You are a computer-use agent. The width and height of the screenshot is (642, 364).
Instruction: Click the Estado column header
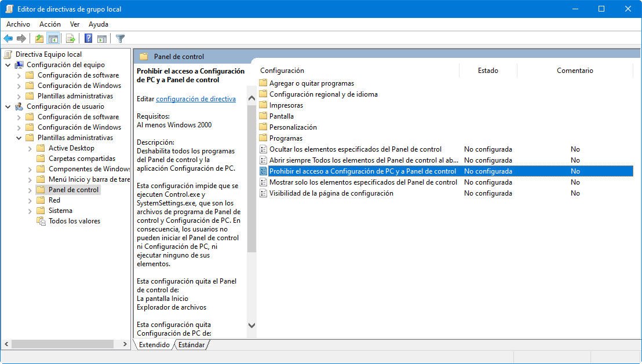[488, 71]
